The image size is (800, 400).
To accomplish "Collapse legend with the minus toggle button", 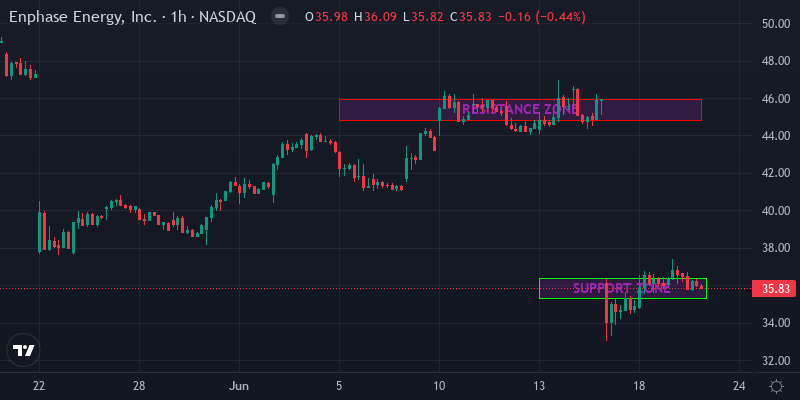I will point(280,17).
